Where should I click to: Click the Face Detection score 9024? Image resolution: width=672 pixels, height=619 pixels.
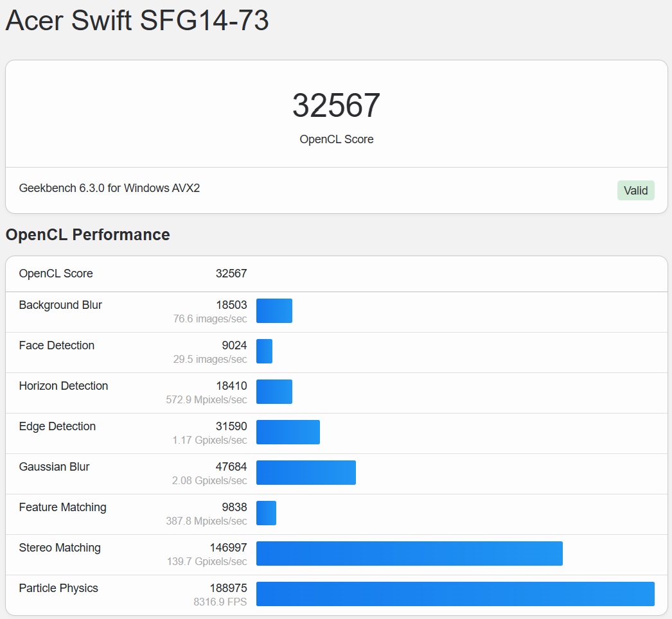234,345
